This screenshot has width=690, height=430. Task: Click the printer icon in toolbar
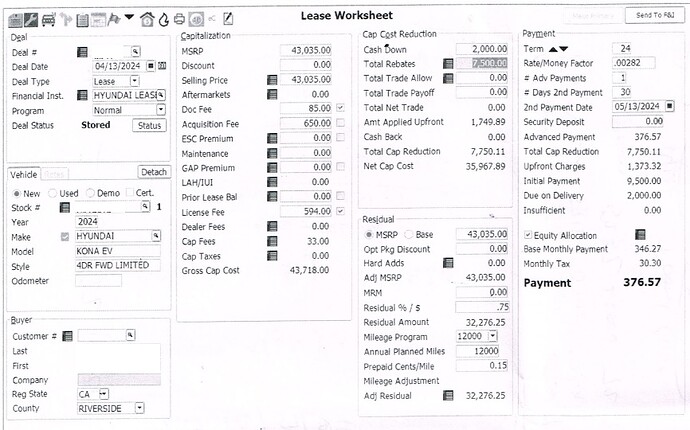click(x=179, y=19)
